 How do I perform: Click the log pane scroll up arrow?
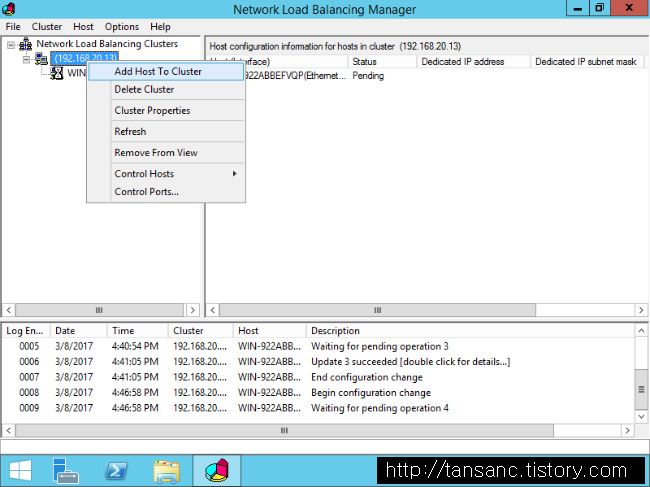(x=641, y=331)
